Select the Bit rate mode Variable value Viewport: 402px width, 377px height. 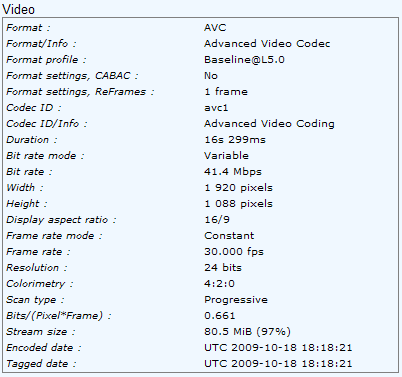pos(226,156)
